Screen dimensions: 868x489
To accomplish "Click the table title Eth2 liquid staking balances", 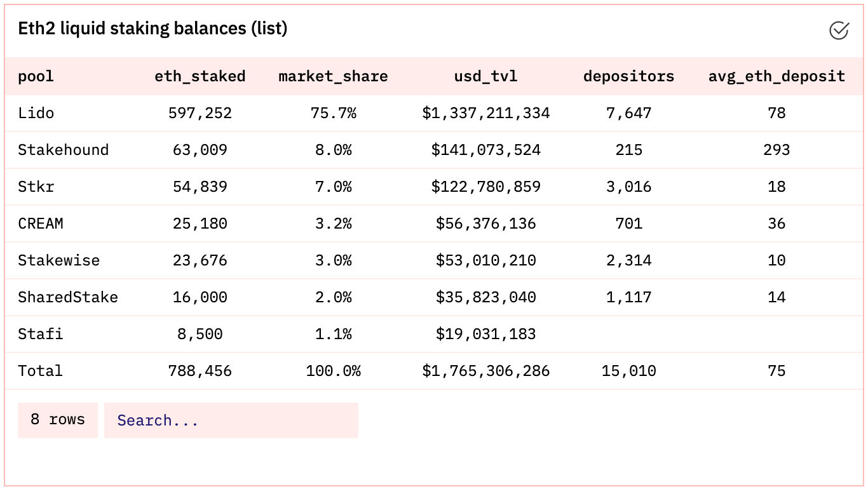I will point(153,29).
